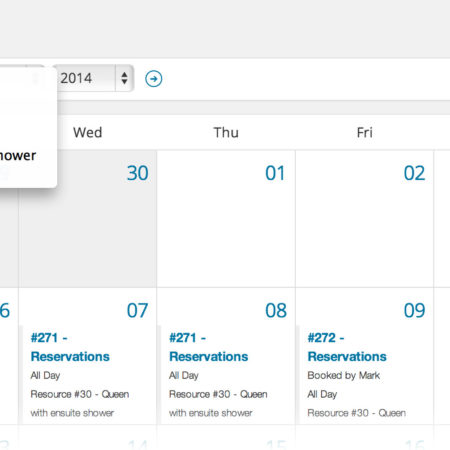Open day 07 in the calendar
This screenshot has width=450, height=450.
point(137,310)
